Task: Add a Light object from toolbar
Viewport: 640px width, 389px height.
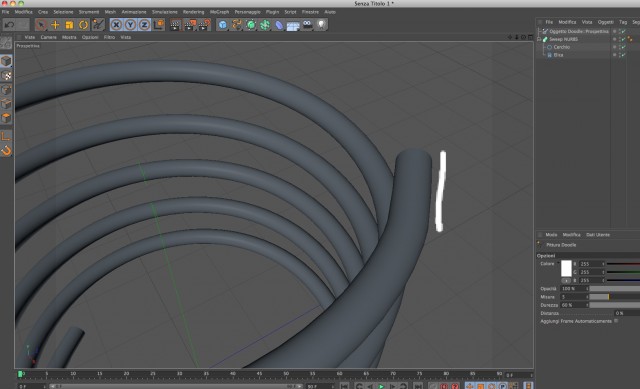Action: [x=322, y=25]
